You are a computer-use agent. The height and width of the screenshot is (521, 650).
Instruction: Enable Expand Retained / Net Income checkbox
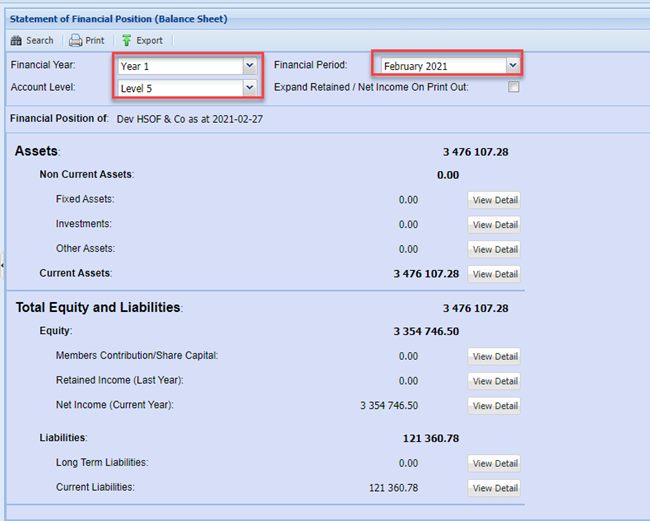coord(513,88)
